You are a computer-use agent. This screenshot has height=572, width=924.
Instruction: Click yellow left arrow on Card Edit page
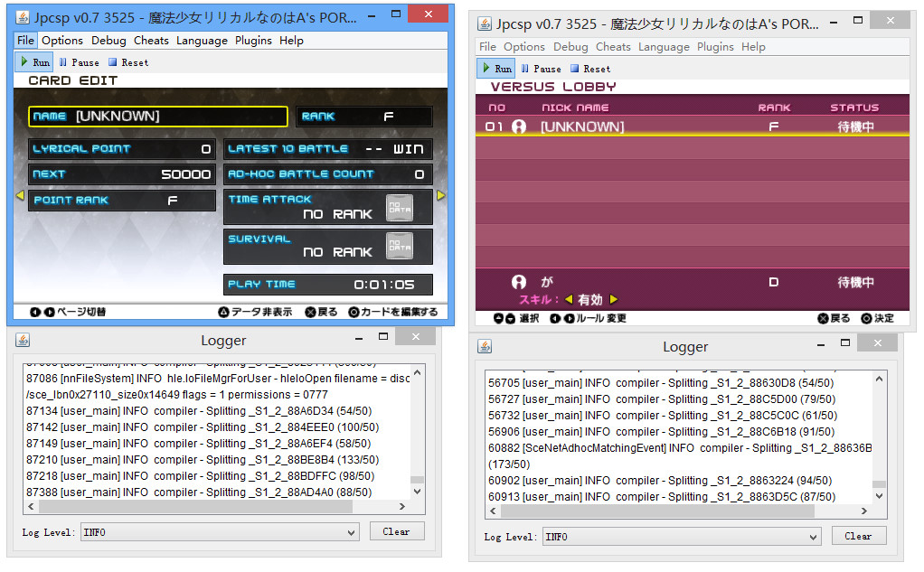(20, 195)
